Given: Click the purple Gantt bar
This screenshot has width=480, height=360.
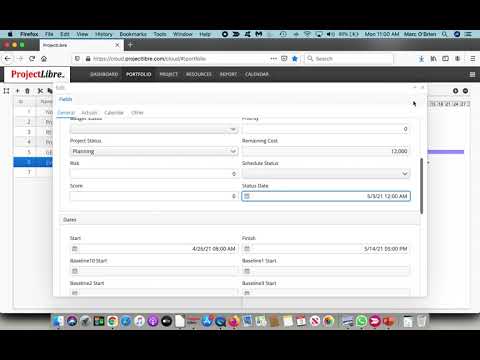Looking at the screenshot, I should pyautogui.click(x=446, y=152).
